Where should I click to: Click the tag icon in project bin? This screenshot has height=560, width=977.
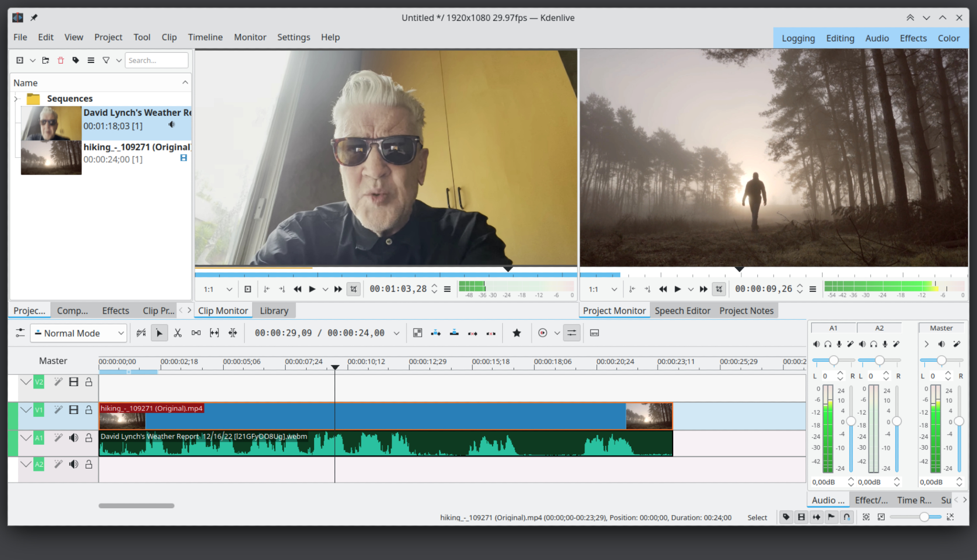[x=76, y=61]
